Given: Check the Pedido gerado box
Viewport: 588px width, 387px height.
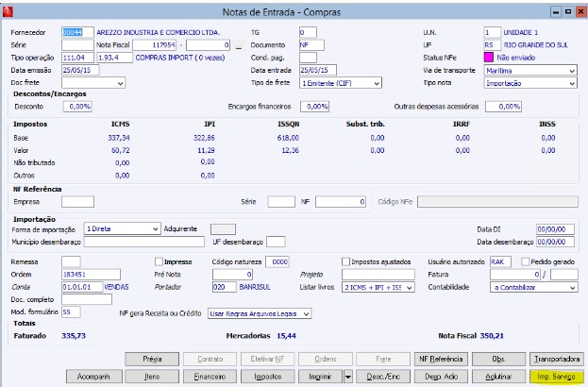Looking at the screenshot, I should [526, 261].
